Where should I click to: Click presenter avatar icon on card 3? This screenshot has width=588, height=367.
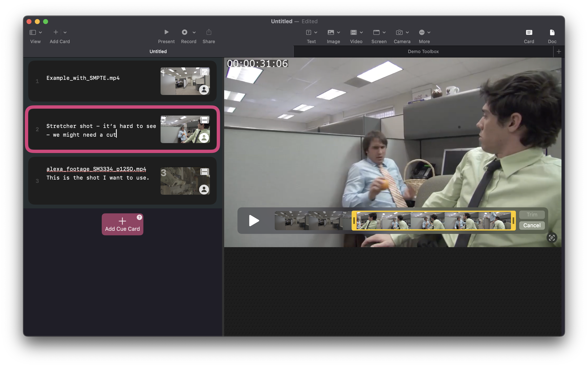204,190
